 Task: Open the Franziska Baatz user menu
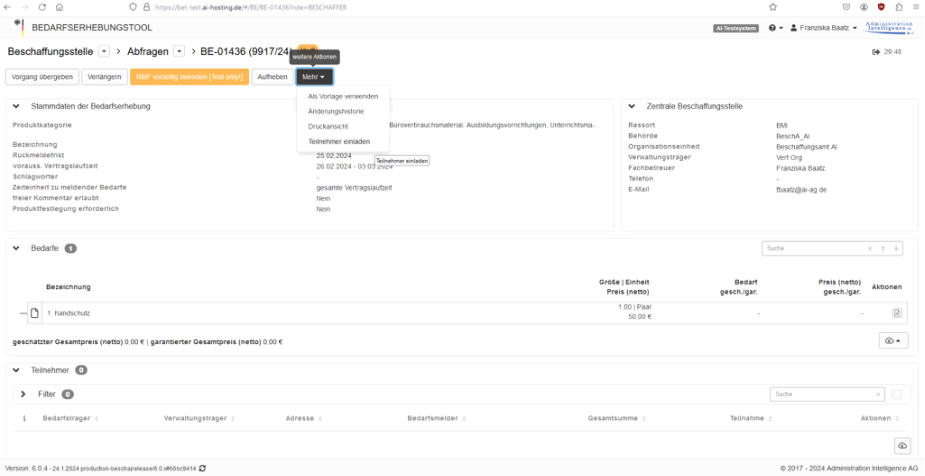(x=824, y=27)
